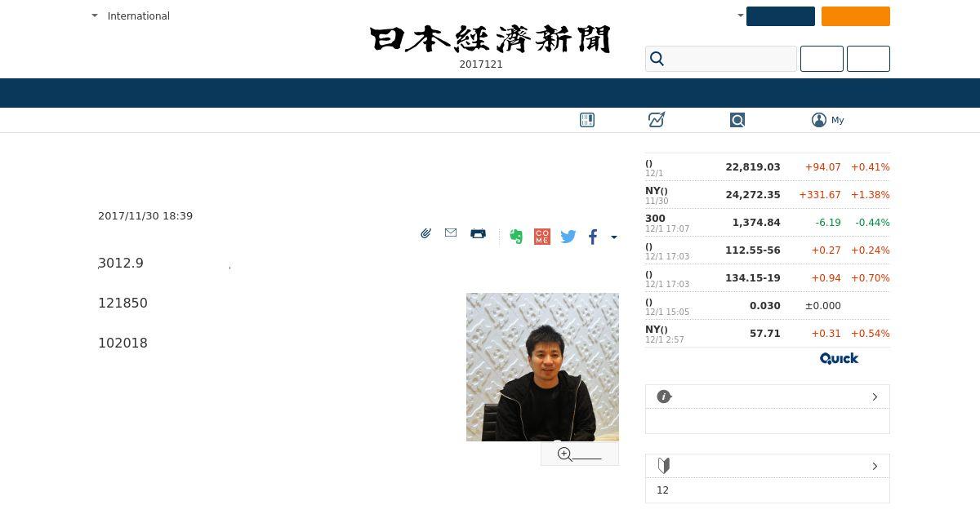Click the red COMEMO share icon
The width and height of the screenshot is (980, 514).
542,237
